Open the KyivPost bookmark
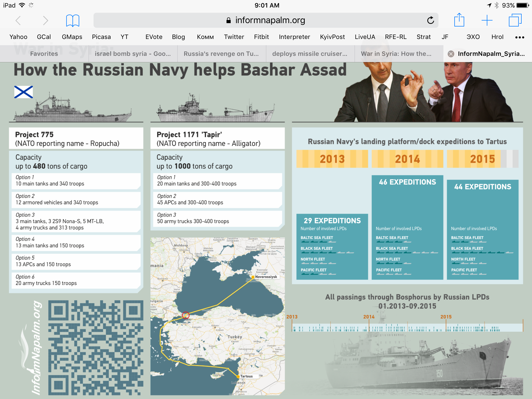The image size is (532, 399). coord(332,37)
